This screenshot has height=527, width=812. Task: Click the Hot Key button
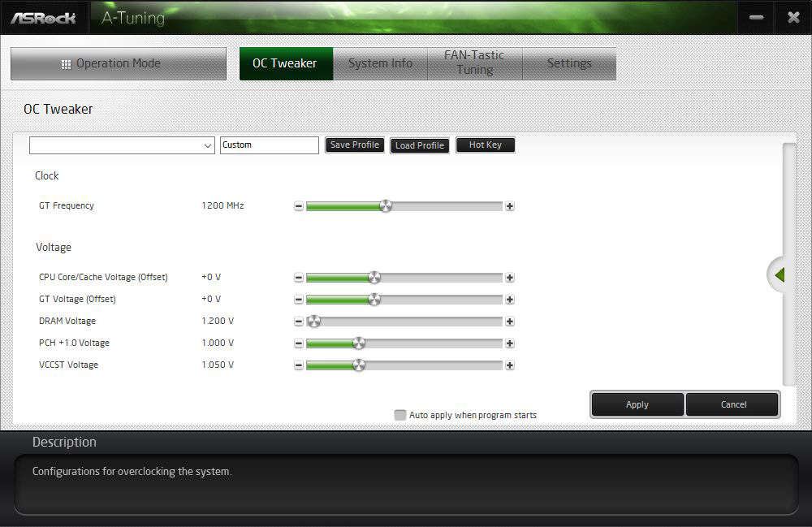point(486,145)
